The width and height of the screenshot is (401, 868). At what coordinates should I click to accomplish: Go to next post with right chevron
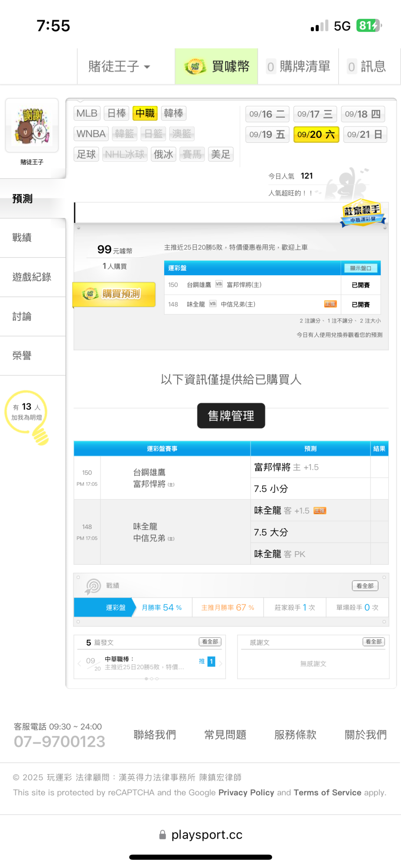pyautogui.click(x=221, y=663)
